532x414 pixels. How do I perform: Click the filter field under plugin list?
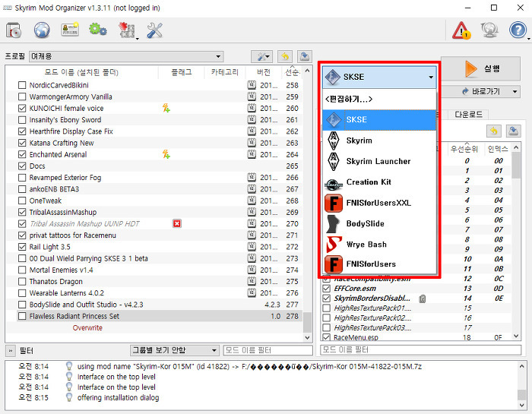pos(421,349)
